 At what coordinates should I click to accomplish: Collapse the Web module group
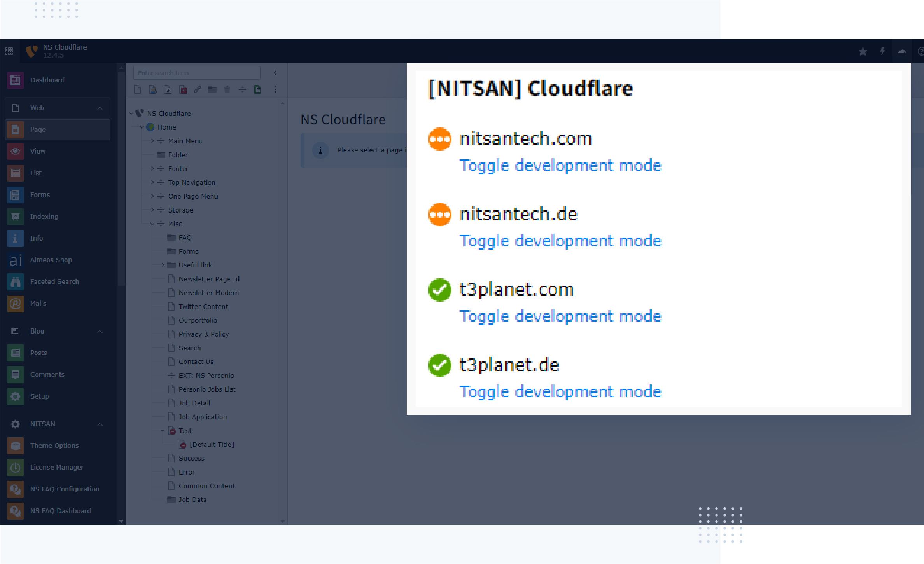coord(100,108)
